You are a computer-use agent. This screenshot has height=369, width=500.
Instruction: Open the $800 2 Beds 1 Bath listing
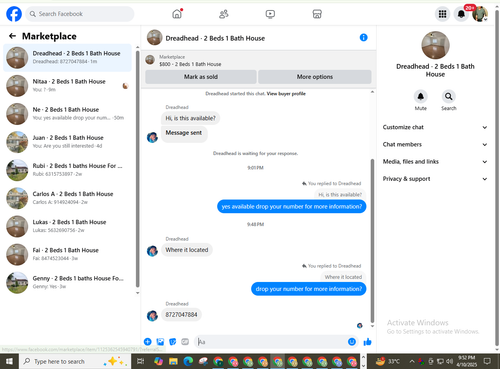coord(190,60)
